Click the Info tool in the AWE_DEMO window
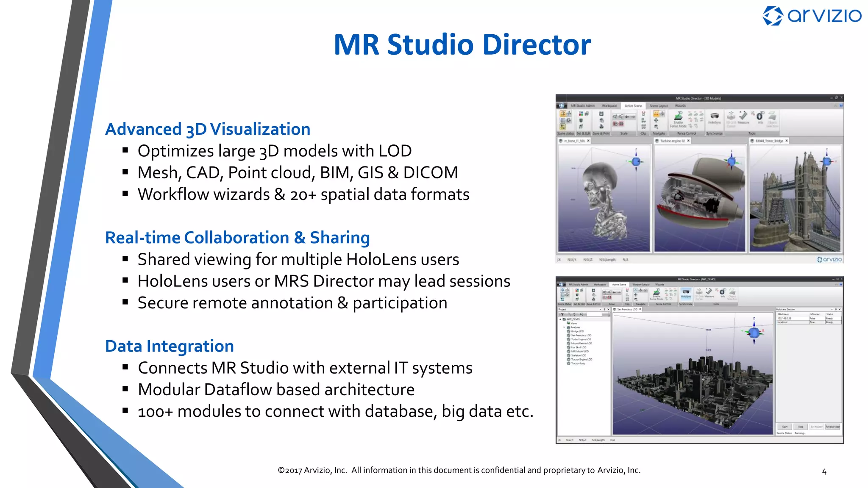 [722, 293]
